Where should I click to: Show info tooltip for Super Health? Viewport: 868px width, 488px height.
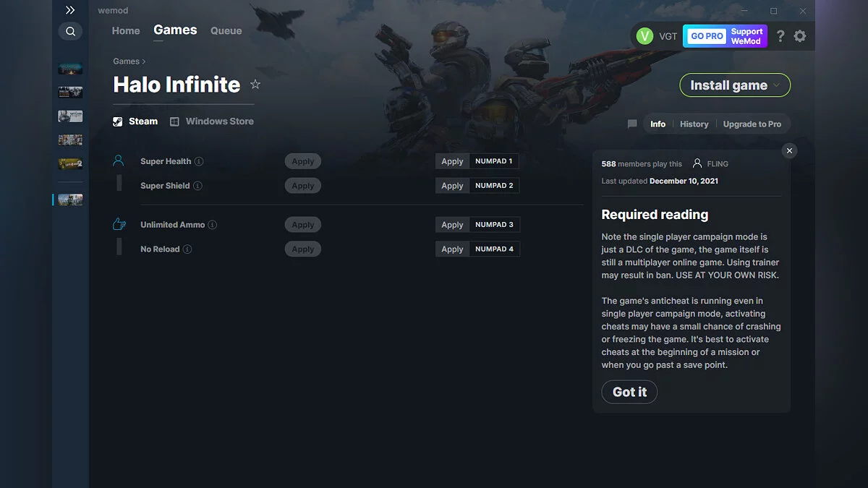click(199, 162)
